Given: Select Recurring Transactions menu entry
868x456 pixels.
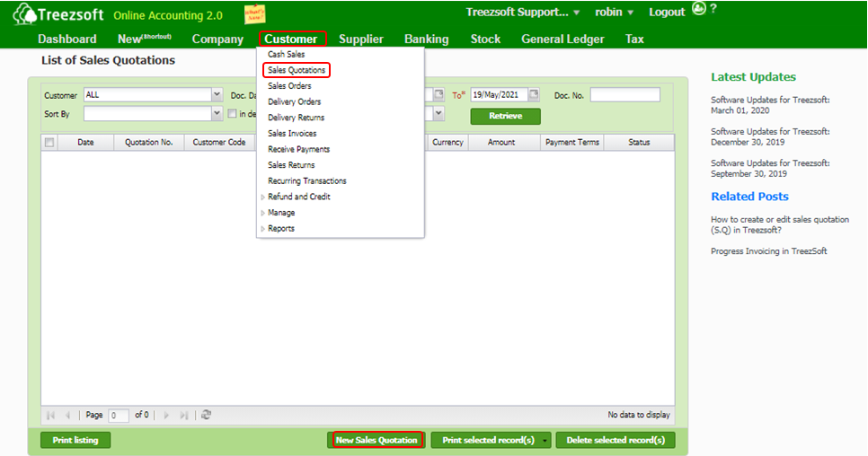Looking at the screenshot, I should (307, 180).
